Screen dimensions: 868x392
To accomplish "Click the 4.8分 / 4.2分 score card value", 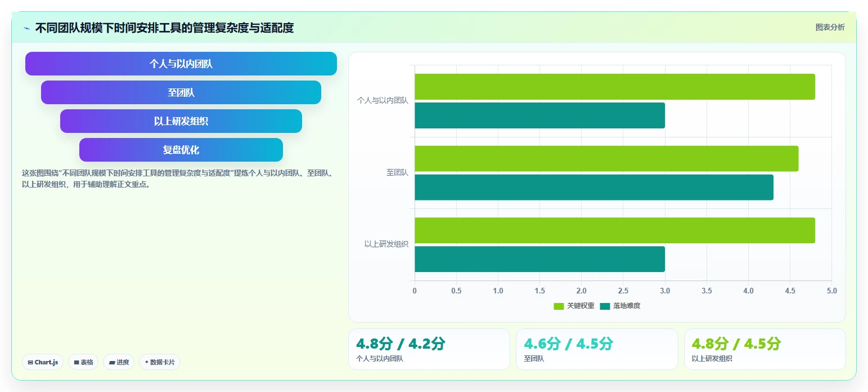I will [x=401, y=344].
